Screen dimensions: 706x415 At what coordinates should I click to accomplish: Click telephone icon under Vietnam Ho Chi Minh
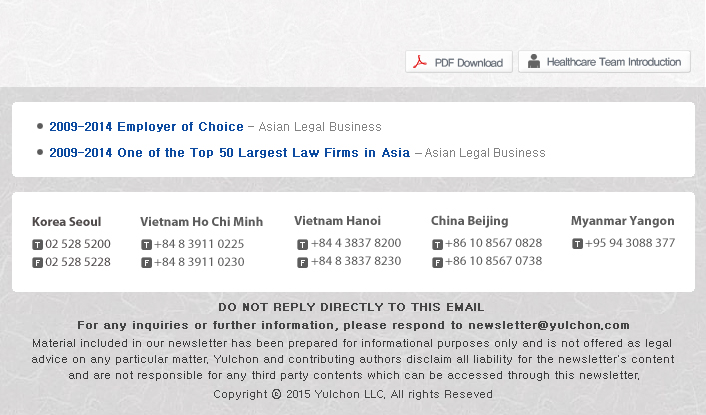(x=146, y=244)
